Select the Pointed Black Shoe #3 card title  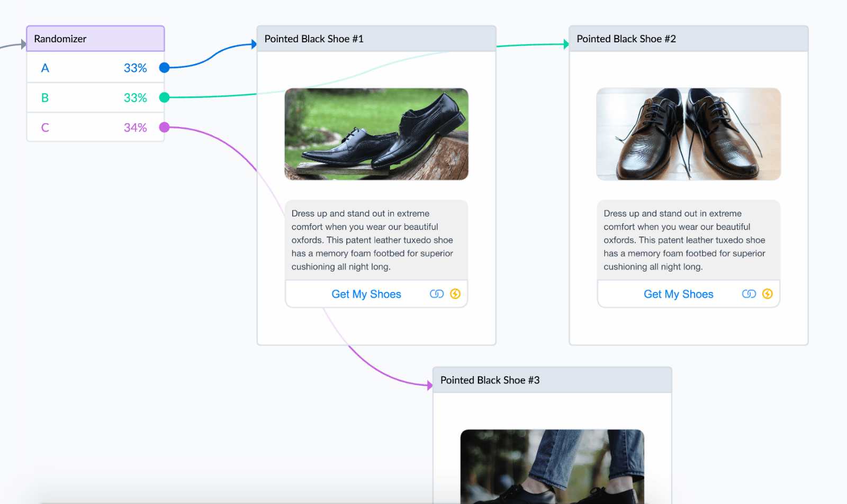tap(490, 380)
